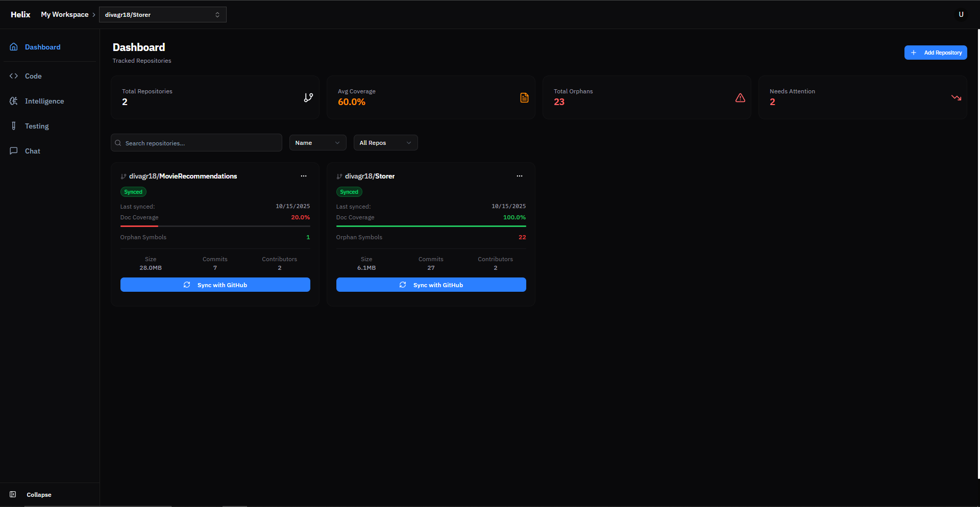Click the Collapse label in sidebar
Image resolution: width=980 pixels, height=507 pixels.
tap(39, 495)
